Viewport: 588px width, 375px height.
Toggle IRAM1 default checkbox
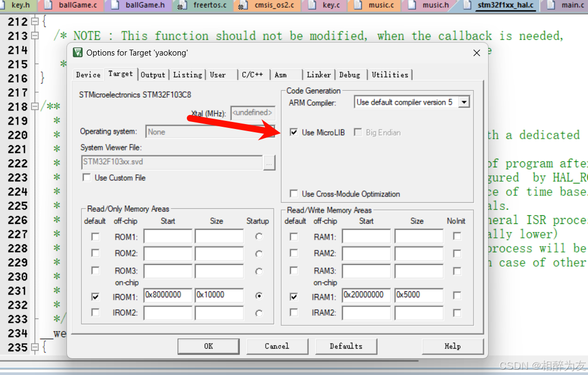294,297
